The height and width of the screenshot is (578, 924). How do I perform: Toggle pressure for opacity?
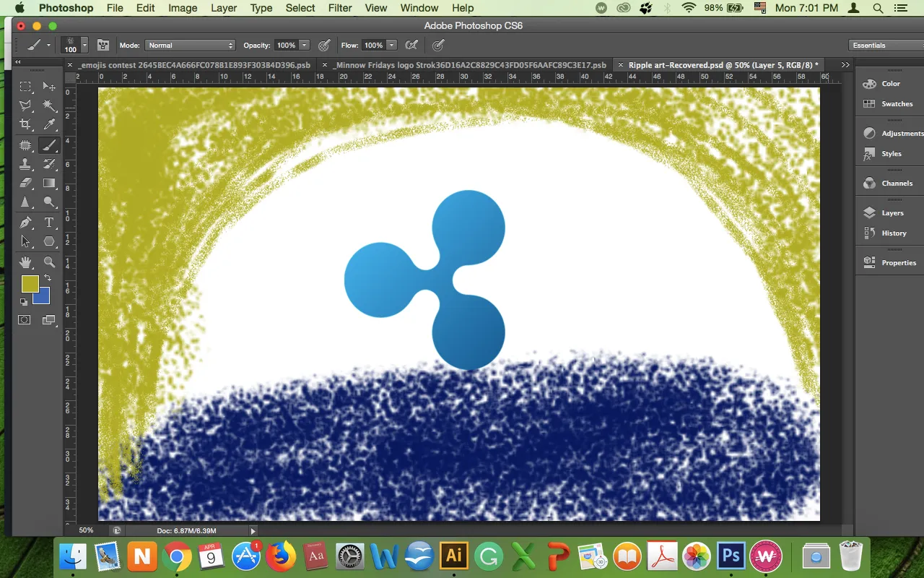click(x=324, y=45)
